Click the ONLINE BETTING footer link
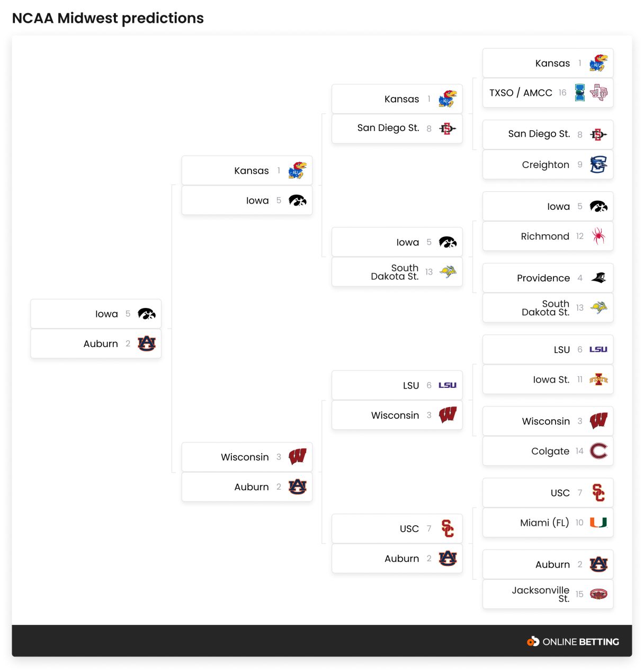 (573, 641)
